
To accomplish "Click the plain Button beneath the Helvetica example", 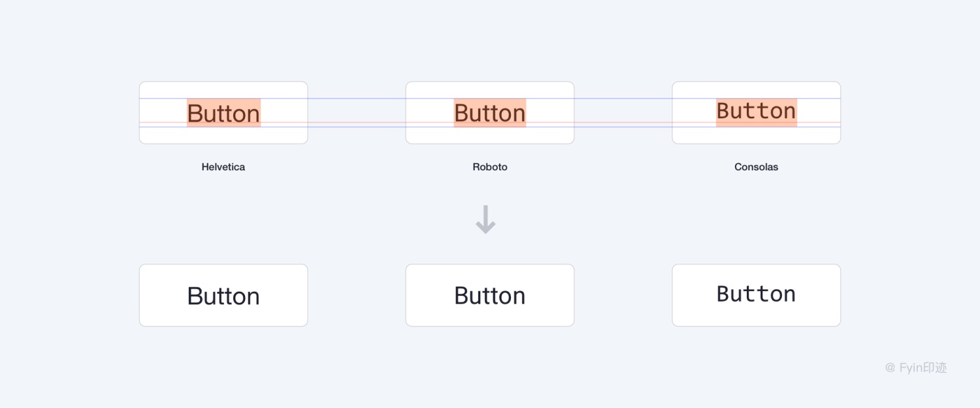I will coord(223,295).
